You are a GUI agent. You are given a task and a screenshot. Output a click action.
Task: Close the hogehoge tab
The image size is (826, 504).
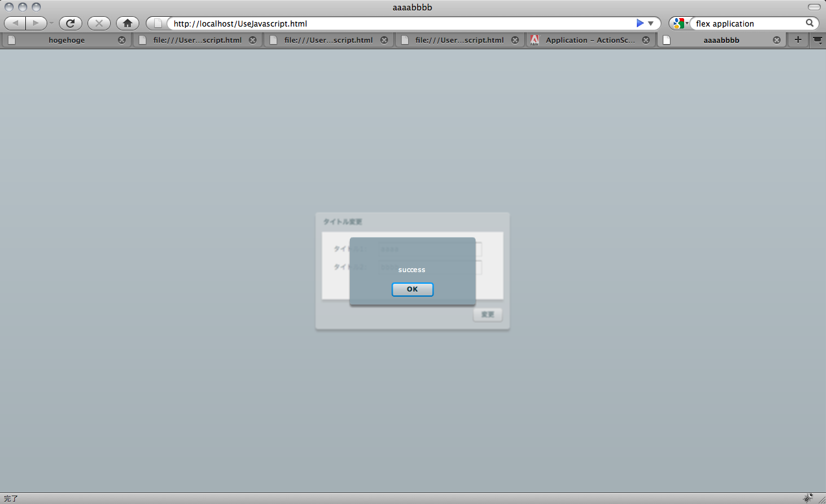(122, 40)
